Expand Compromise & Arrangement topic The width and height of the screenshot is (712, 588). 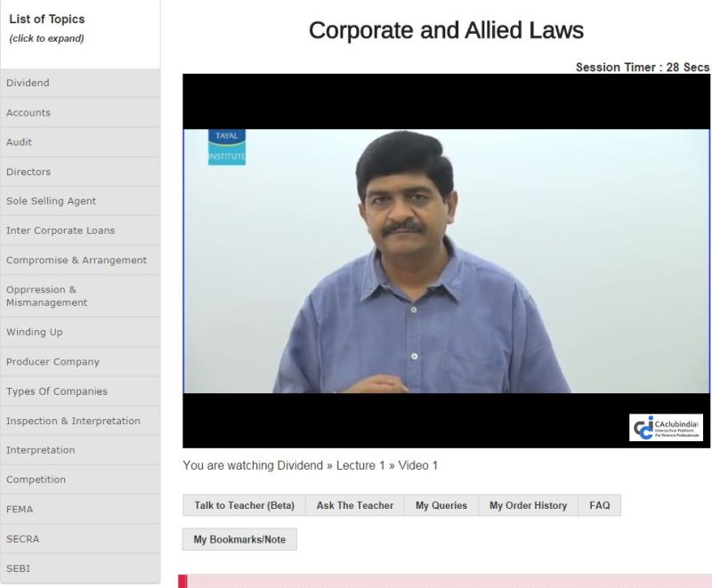(x=80, y=261)
